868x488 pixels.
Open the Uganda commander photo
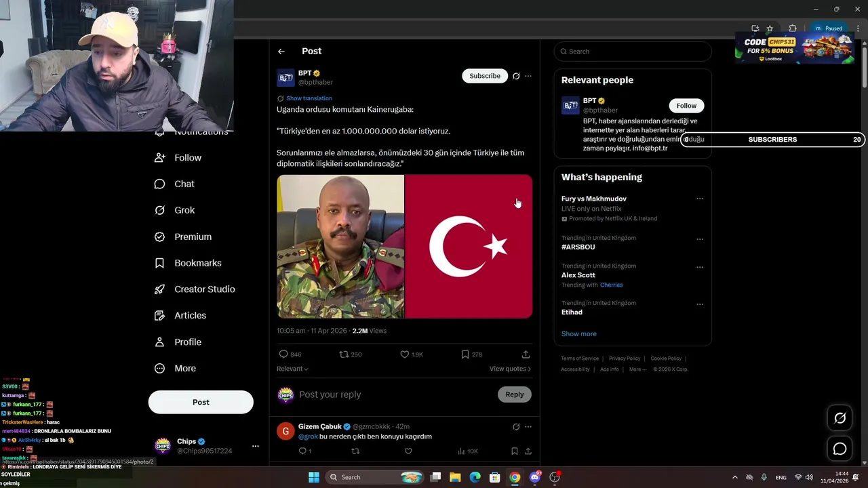(340, 247)
